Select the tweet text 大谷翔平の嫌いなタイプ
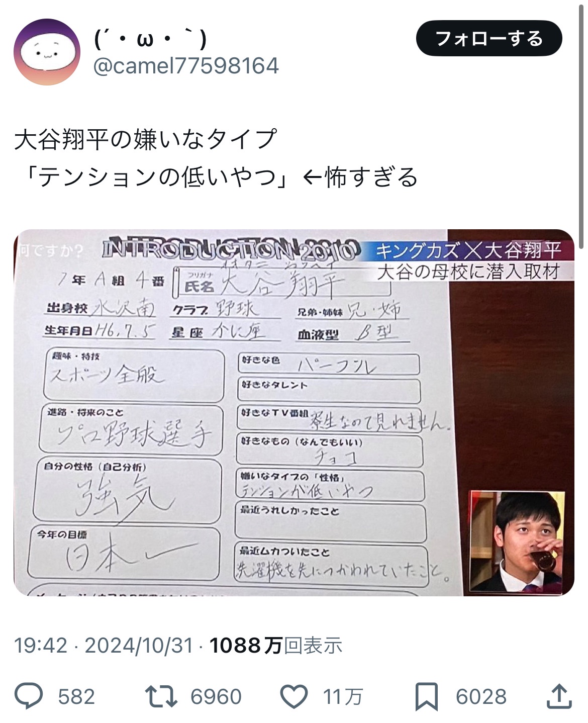Screen dimensions: 588x723 point(146,139)
